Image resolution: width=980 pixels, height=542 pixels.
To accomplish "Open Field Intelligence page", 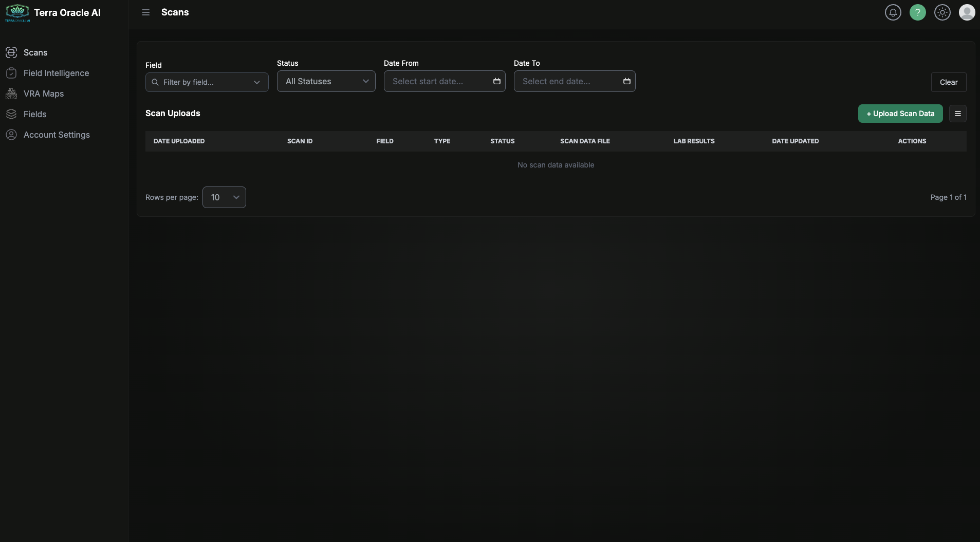I will (x=56, y=73).
